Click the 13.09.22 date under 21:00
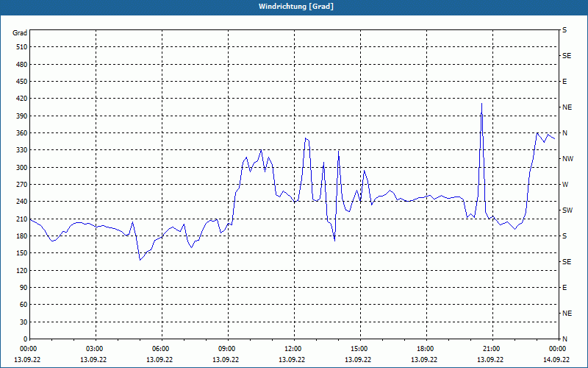Screen dimensions: 588x368 tap(490, 359)
